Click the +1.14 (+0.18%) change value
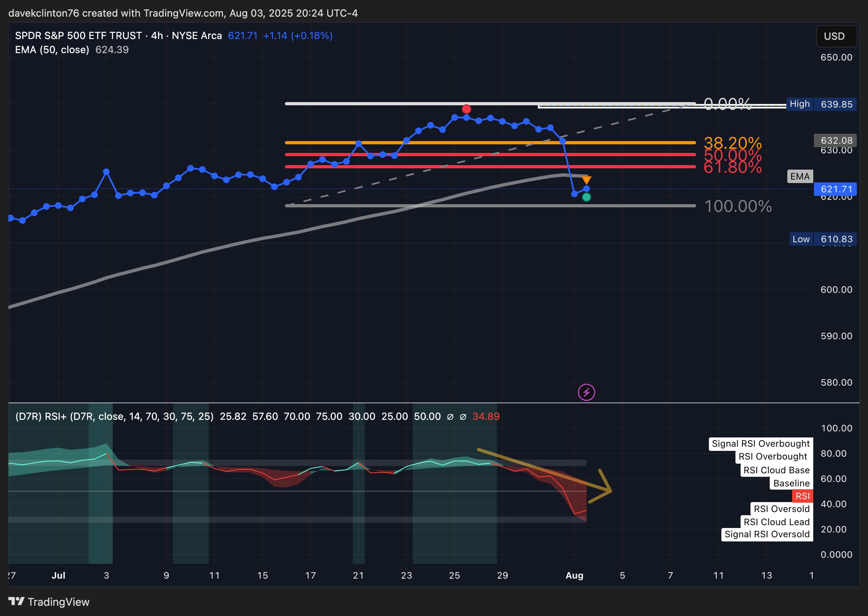The height and width of the screenshot is (616, 868). coord(298,36)
